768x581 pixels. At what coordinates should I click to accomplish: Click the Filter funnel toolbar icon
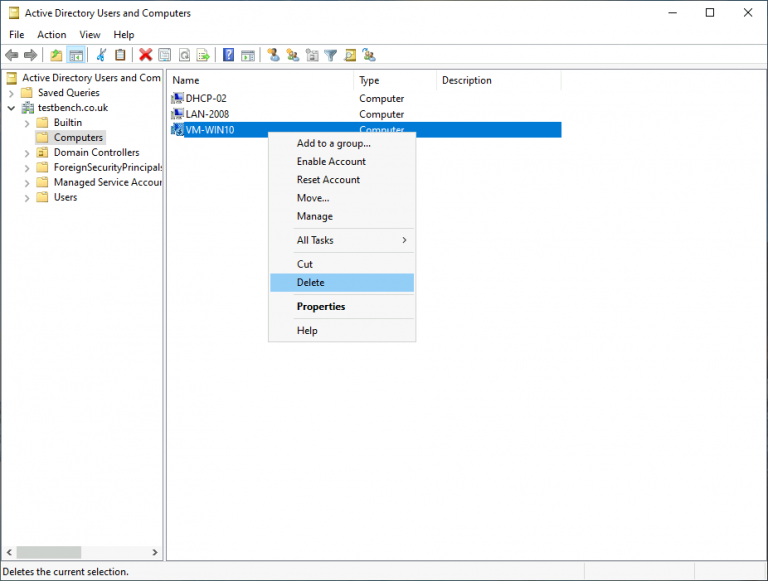click(x=330, y=55)
